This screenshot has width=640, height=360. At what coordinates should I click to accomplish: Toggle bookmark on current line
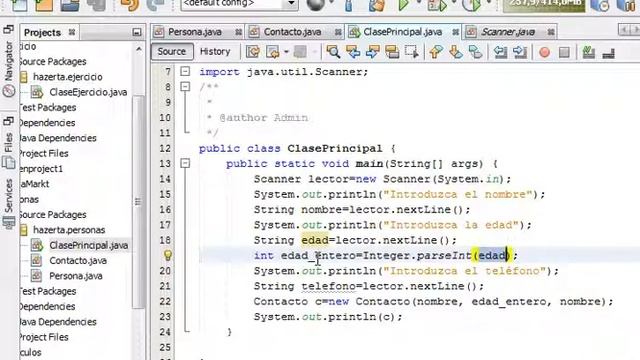(x=476, y=52)
